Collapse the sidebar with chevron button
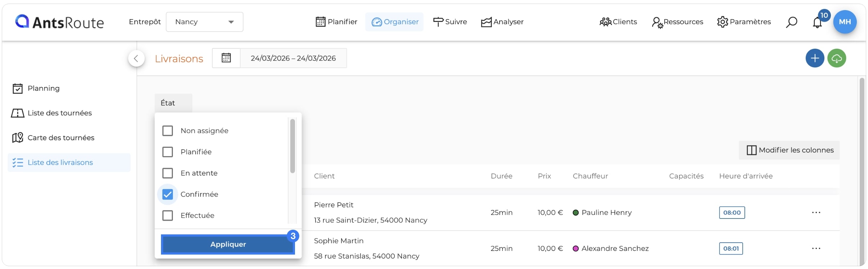This screenshot has width=868, height=269. 137,58
